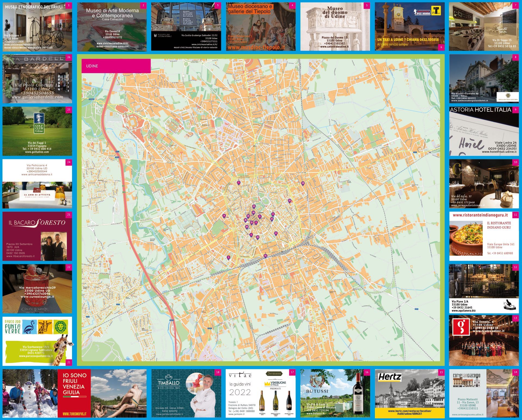The width and height of the screenshot is (522, 420).
Task: Click map pin number 9
Action: (x=224, y=216)
